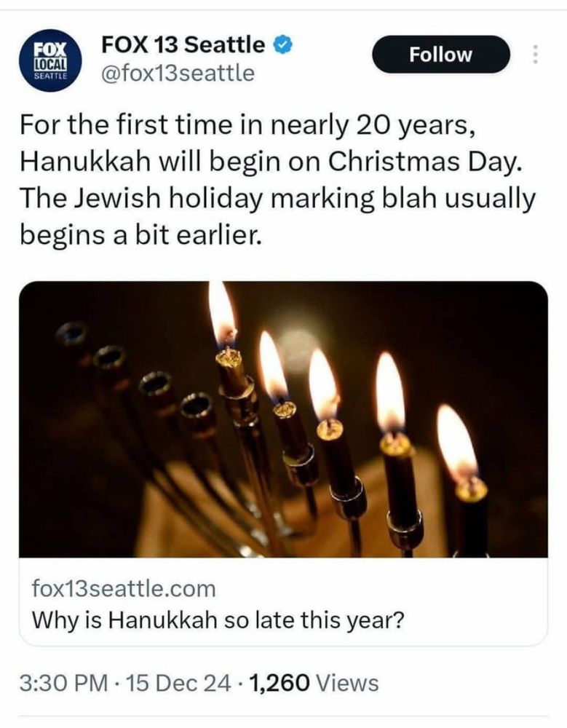Click the Follow button
This screenshot has width=567, height=728.
click(440, 55)
